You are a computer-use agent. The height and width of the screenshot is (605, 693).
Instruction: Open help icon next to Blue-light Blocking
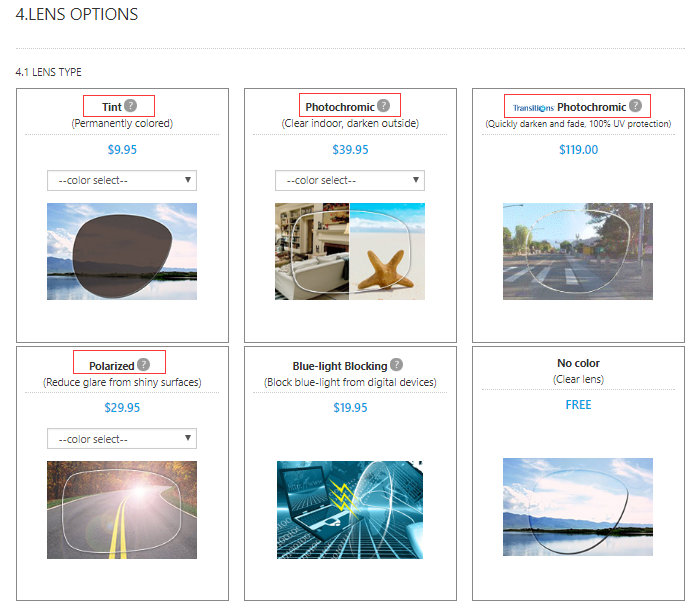397,365
